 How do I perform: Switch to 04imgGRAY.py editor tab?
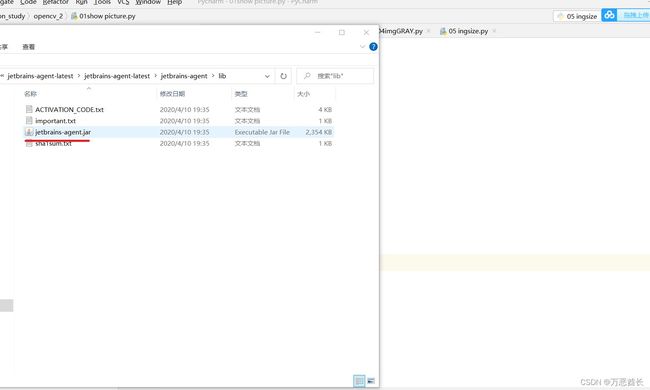pyautogui.click(x=401, y=31)
